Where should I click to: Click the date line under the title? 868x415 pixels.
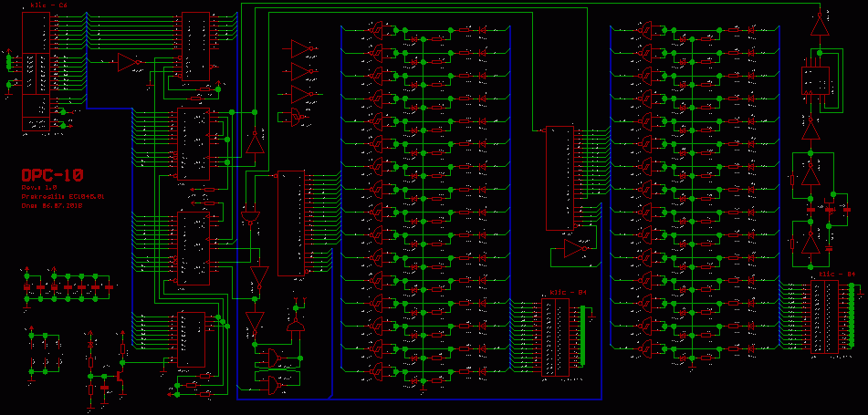point(53,206)
